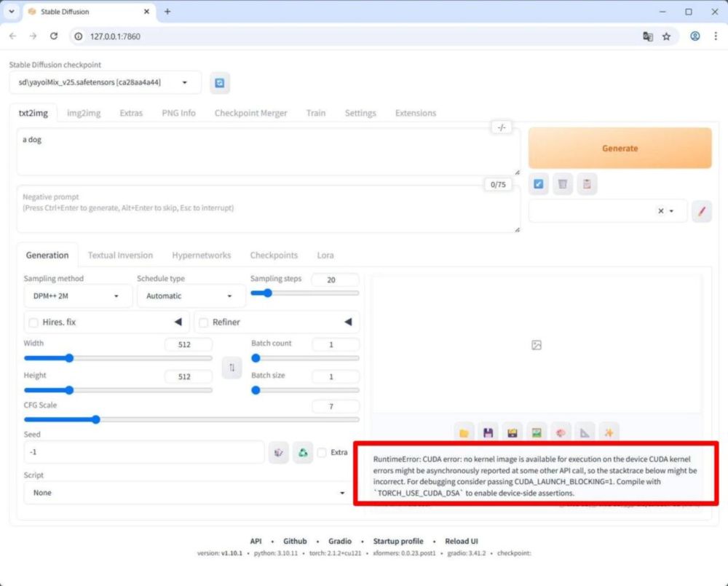Click the Batch count number field
728x586 pixels.
(x=335, y=344)
